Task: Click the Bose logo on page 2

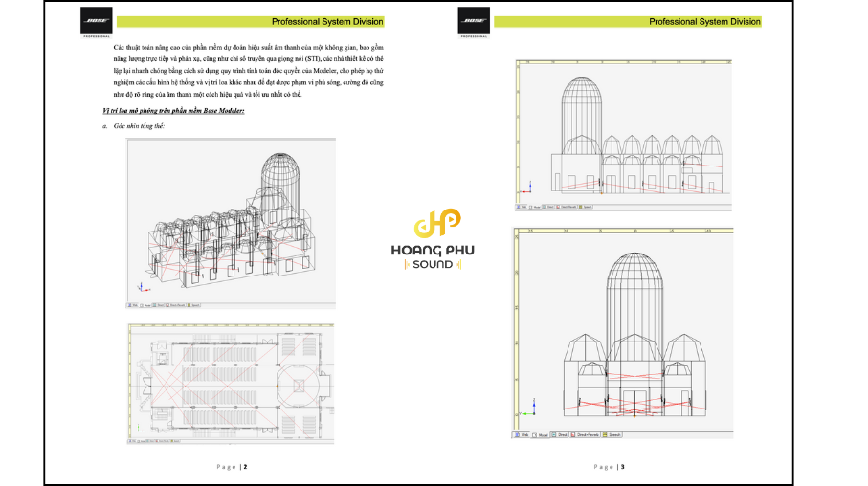Action: (x=97, y=22)
